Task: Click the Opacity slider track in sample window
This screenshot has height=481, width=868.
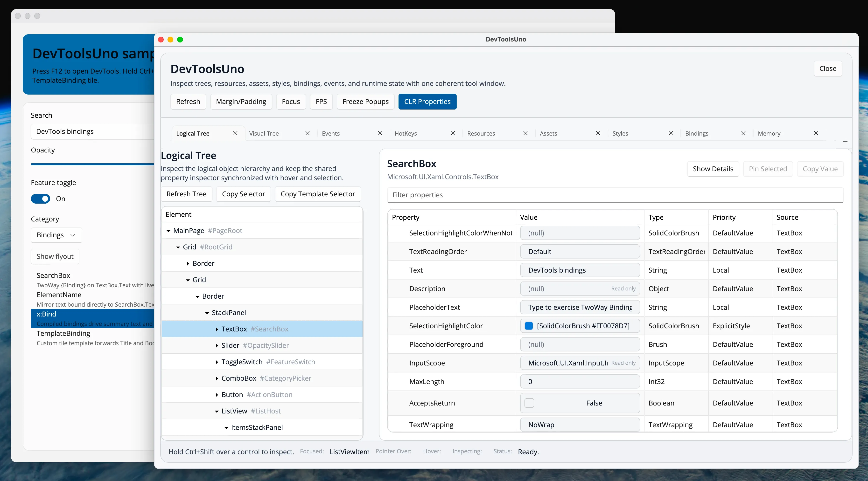Action: coord(92,164)
